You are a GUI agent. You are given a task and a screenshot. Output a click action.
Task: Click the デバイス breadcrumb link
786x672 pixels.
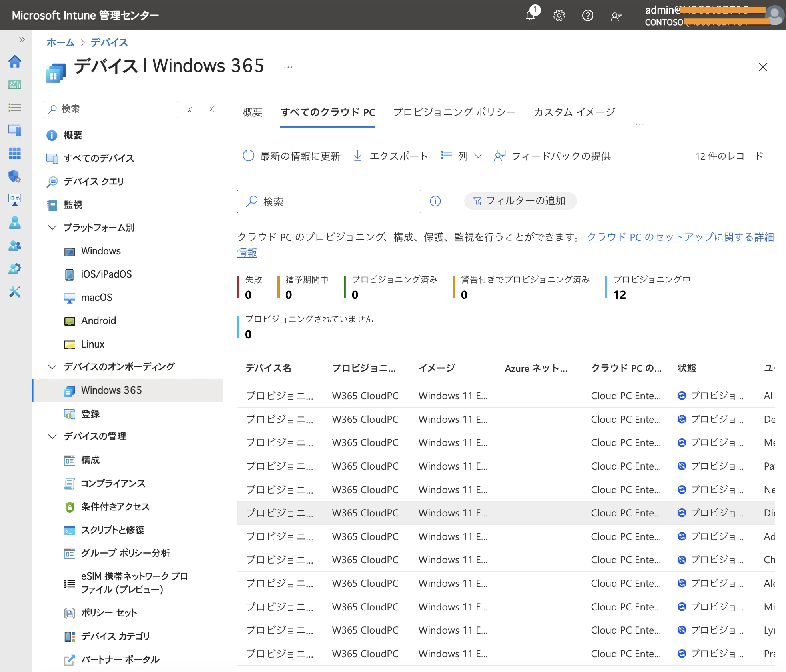point(109,42)
